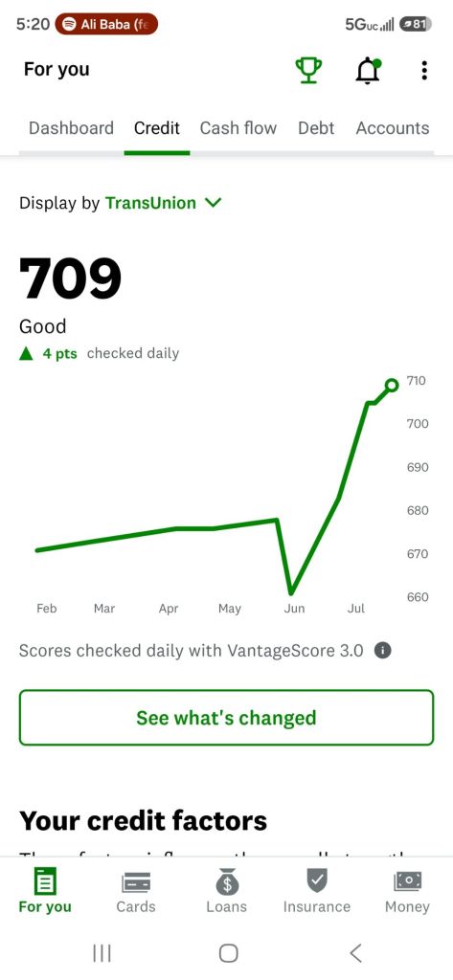
Task: Tap the chevron next to TransUnion
Action: pos(214,203)
